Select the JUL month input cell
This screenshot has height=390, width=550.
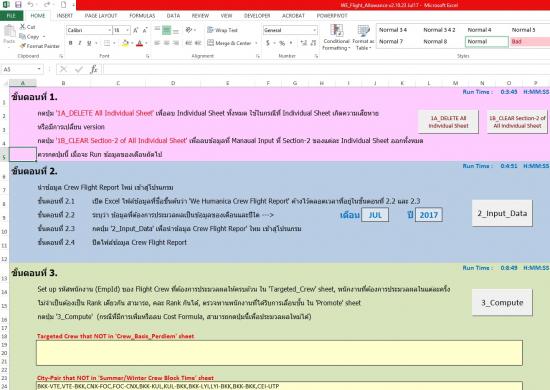click(375, 215)
